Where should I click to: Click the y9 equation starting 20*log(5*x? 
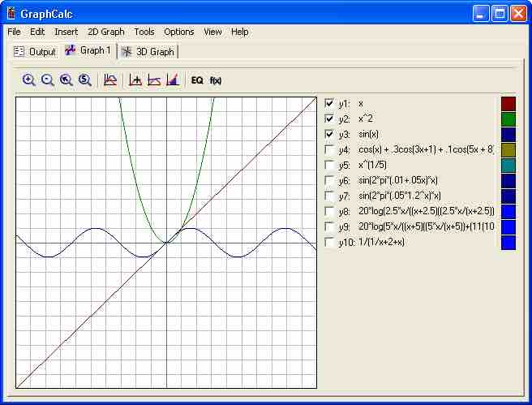coord(426,226)
